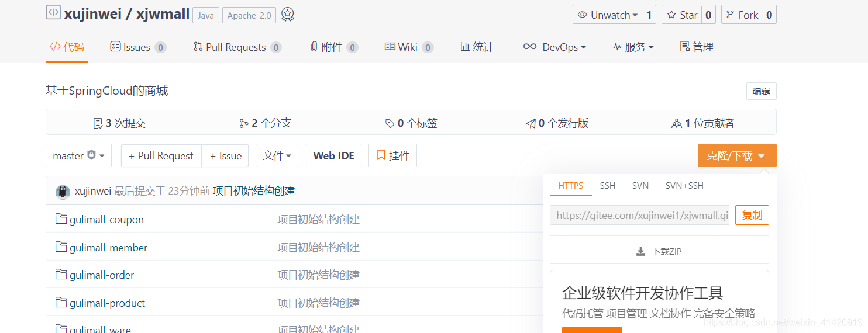Click the Apache-2.0 license tag
Screen dimensions: 868x333
(x=249, y=16)
